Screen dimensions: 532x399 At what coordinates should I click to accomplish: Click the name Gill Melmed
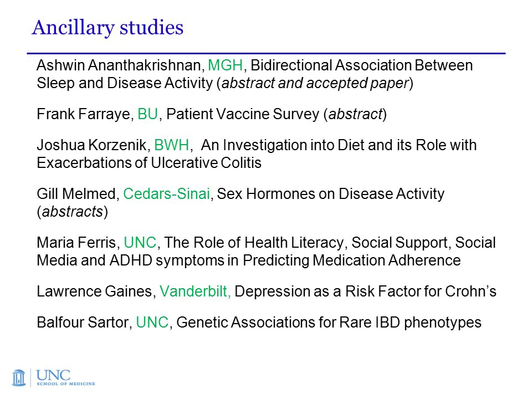(x=76, y=194)
